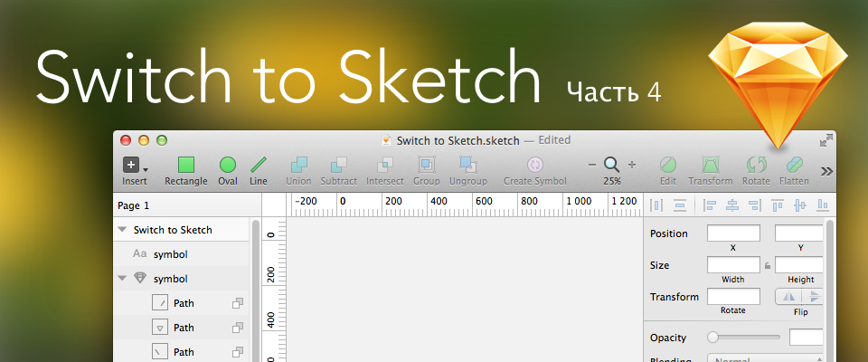This screenshot has width=868, height=362.
Task: Click the layer list scrollbar
Action: (255, 291)
